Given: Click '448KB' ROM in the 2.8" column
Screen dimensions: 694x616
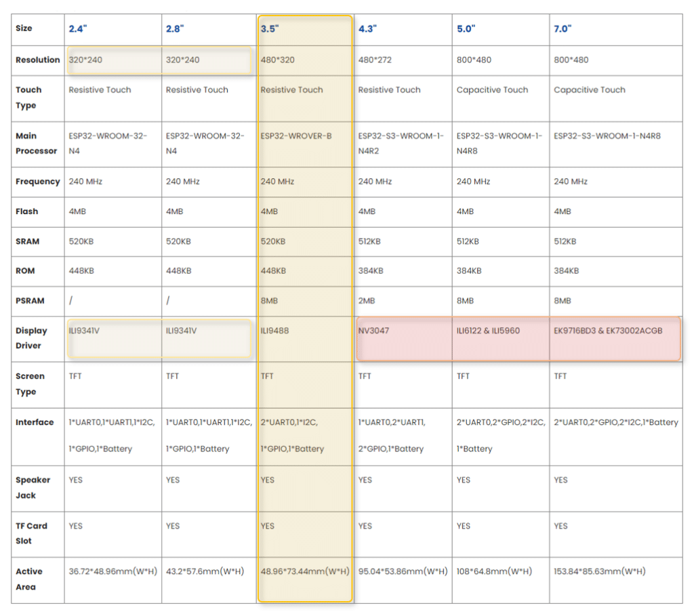Looking at the screenshot, I should point(179,271).
